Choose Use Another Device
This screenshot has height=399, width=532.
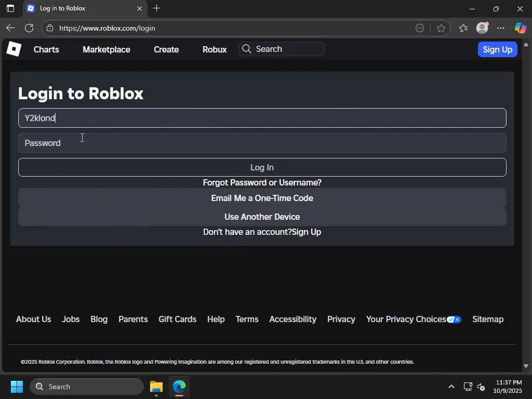point(262,217)
